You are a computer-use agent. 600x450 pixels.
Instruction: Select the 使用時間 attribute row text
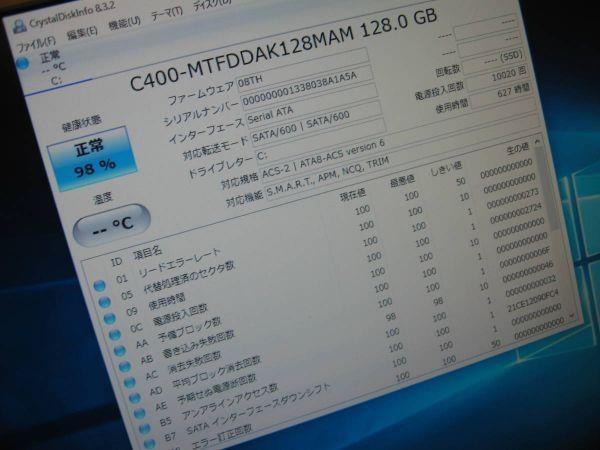click(167, 303)
